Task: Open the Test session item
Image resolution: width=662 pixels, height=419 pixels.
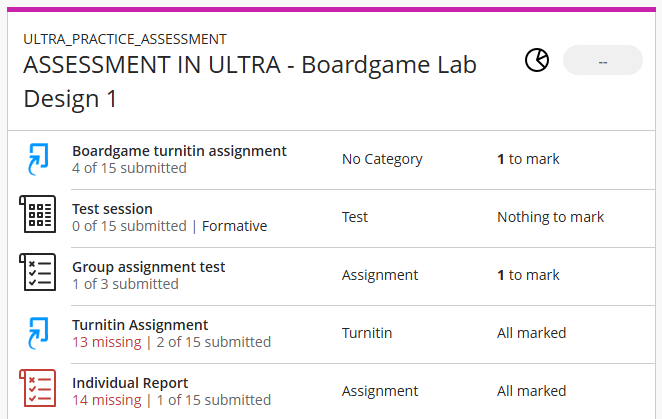Action: 112,209
